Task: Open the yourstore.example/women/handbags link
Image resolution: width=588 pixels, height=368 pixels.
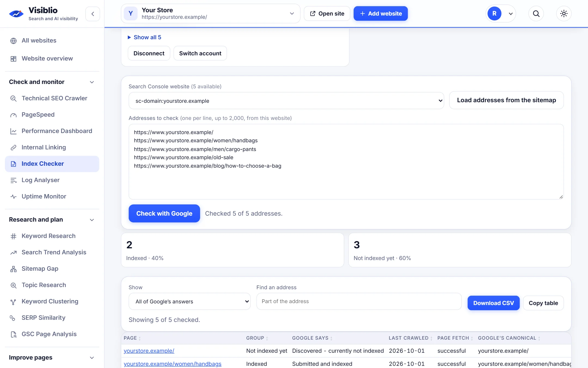Action: [173, 364]
